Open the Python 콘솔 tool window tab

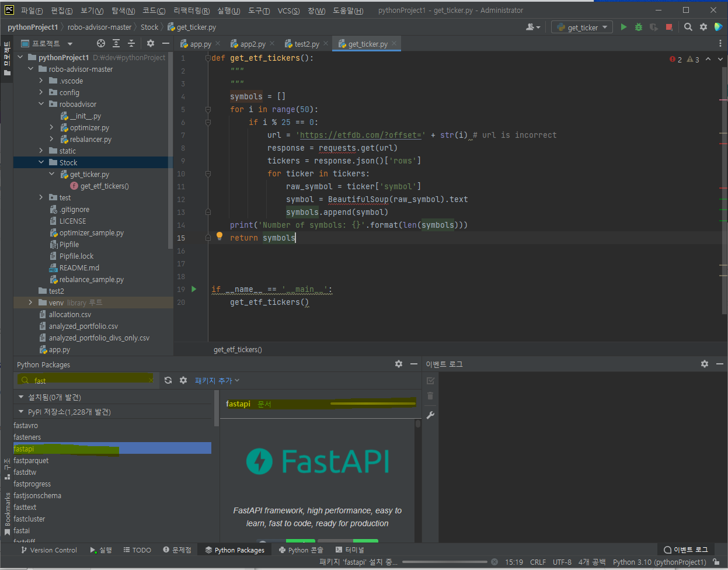click(x=301, y=550)
